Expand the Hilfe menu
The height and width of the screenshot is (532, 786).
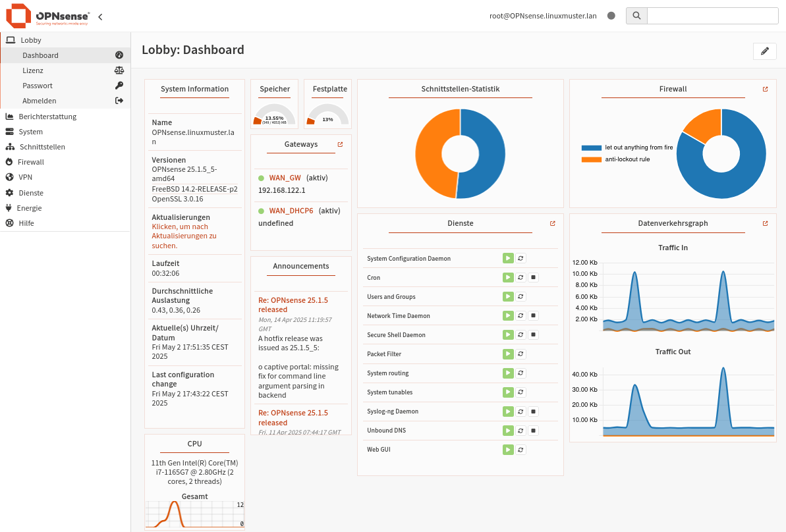tap(65, 223)
